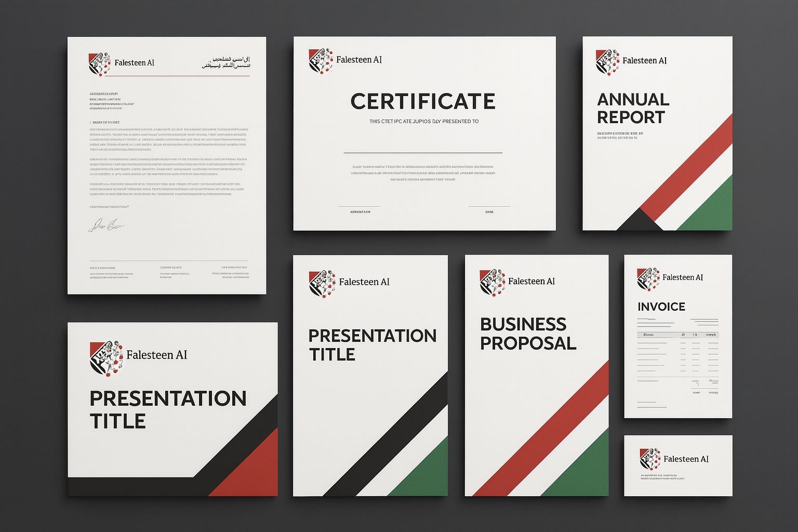Select the Arabic text in the letterhead header

[x=225, y=63]
